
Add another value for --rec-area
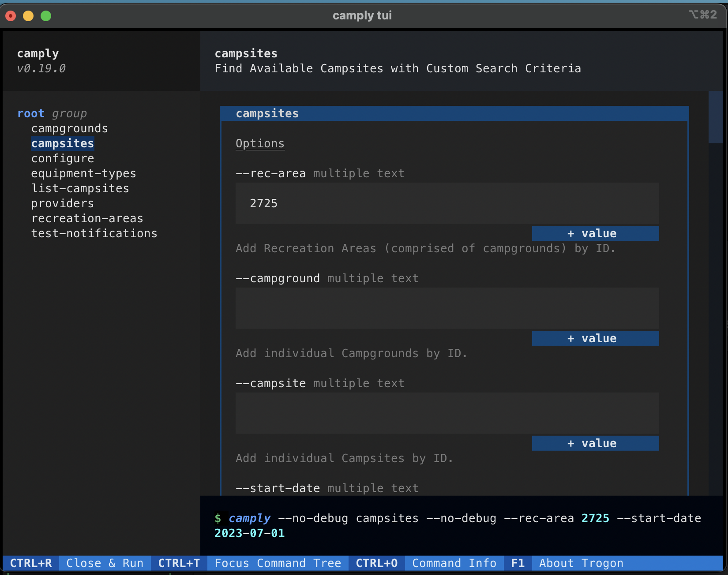click(x=596, y=233)
